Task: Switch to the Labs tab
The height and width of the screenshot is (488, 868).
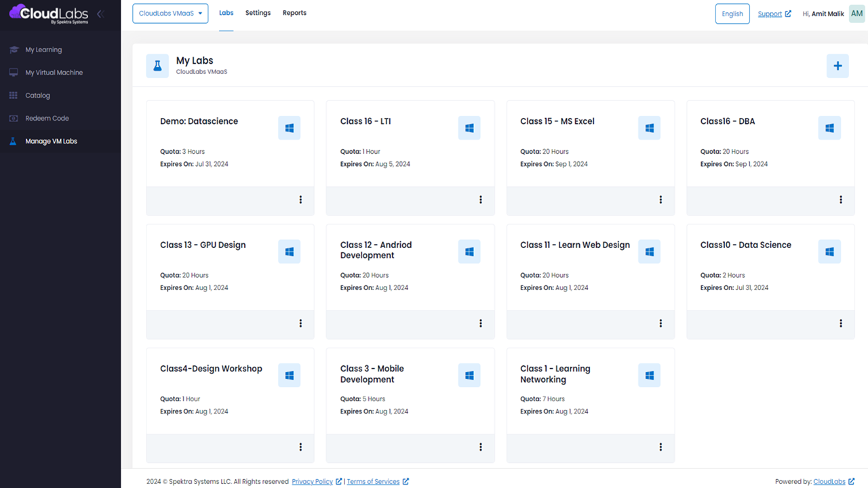Action: pyautogui.click(x=226, y=13)
